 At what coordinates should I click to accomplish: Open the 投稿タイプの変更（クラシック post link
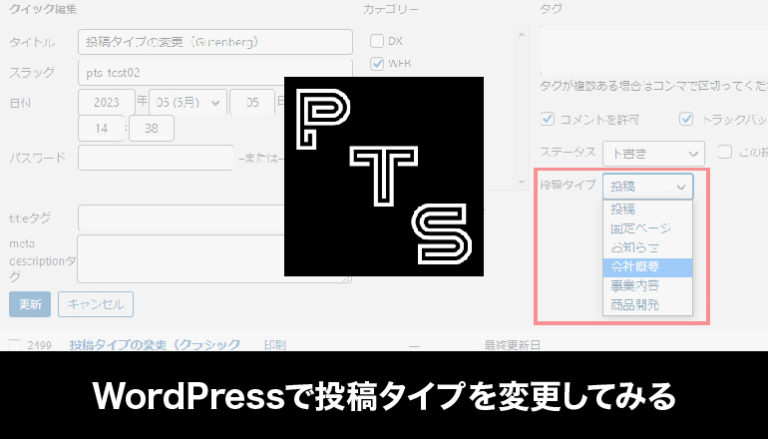155,344
